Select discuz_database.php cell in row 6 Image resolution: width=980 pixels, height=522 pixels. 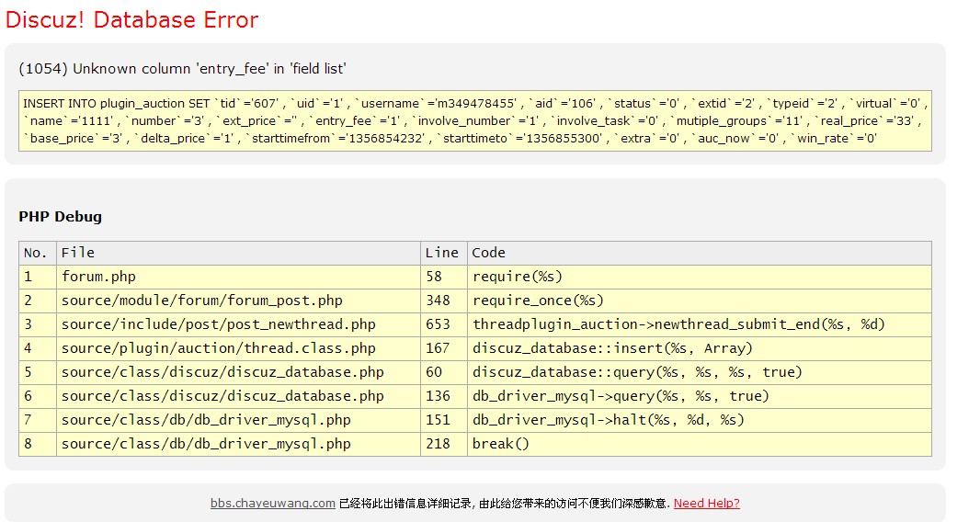point(238,396)
